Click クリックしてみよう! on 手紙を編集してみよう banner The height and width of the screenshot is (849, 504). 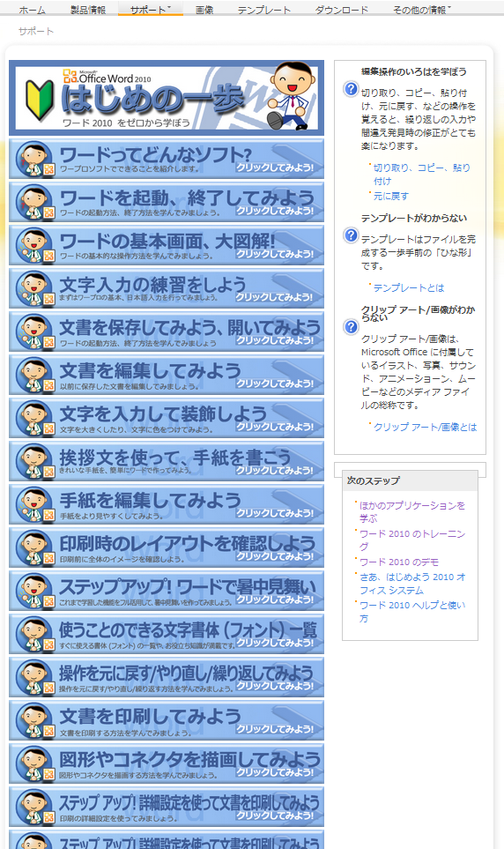(x=274, y=513)
